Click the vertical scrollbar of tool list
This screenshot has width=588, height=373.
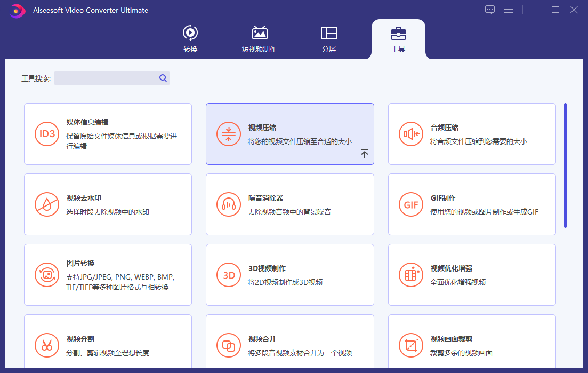point(565,165)
